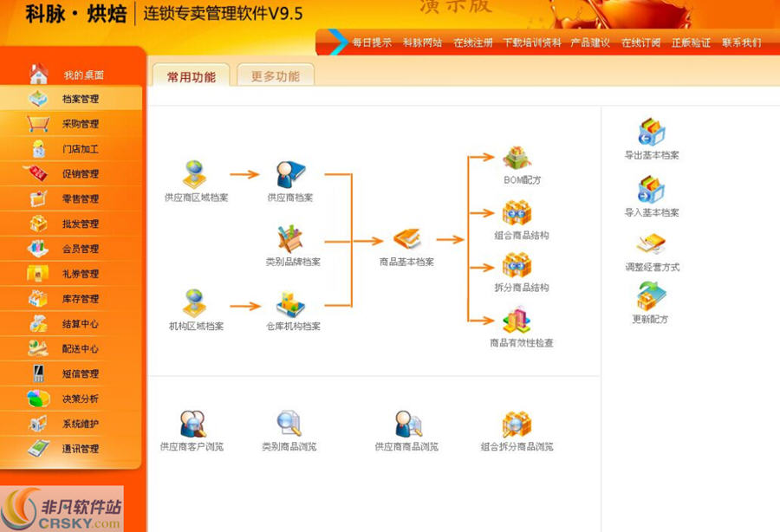Open 结算中心 module

tap(71, 324)
